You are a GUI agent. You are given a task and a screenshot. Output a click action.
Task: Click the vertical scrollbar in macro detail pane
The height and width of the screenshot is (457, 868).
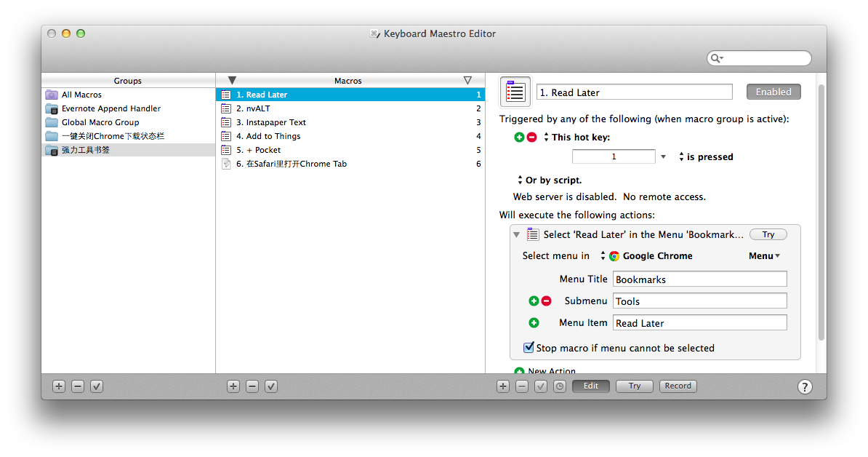(821, 212)
